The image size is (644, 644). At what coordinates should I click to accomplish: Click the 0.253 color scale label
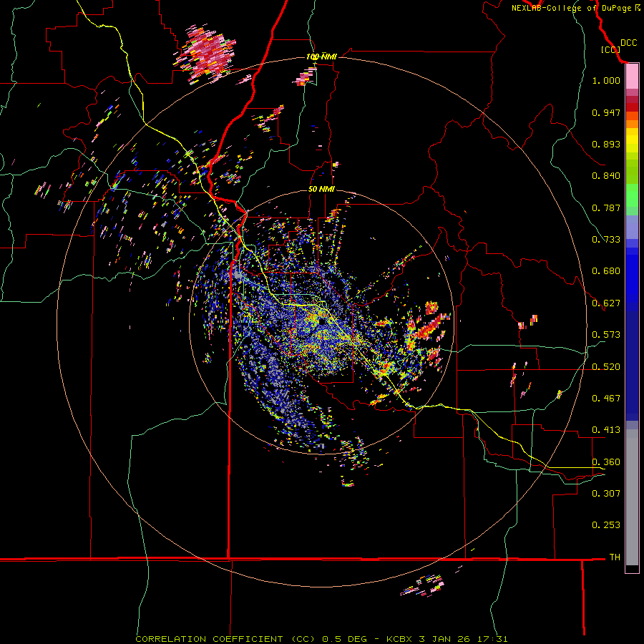(606, 525)
